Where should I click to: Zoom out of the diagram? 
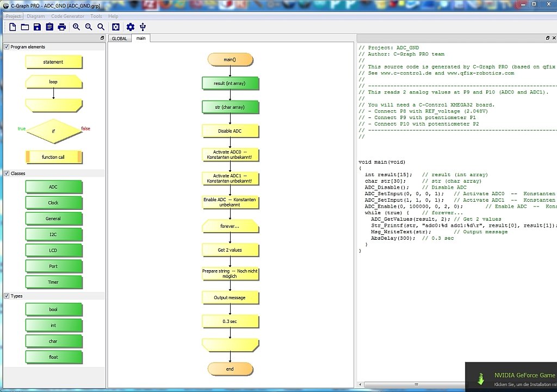(x=89, y=27)
